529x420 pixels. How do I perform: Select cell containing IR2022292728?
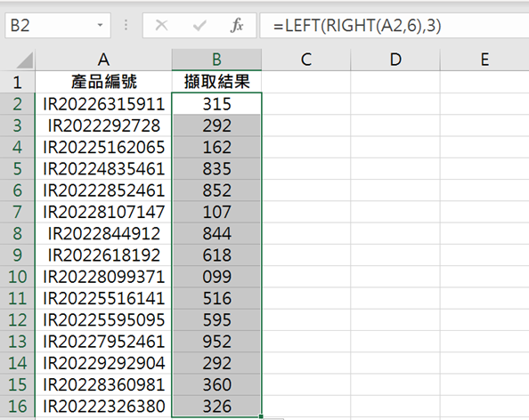pyautogui.click(x=103, y=125)
